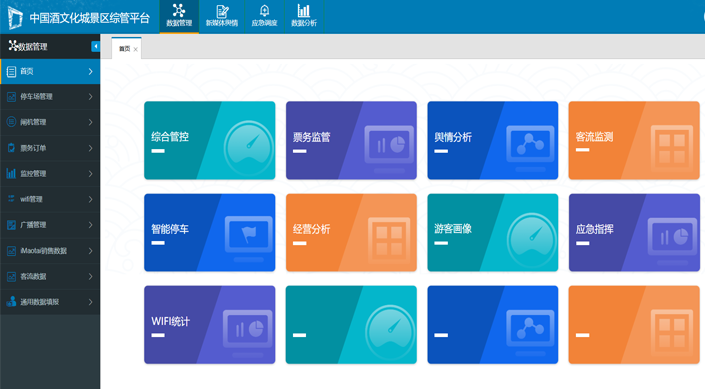Click the 客流数据 sidebar icon
The width and height of the screenshot is (705, 389).
pyautogui.click(x=11, y=276)
